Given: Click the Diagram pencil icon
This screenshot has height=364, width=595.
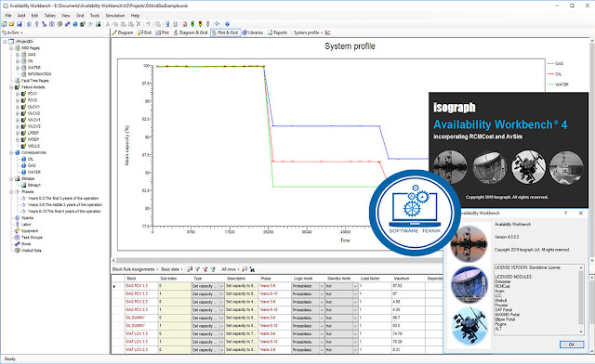Looking at the screenshot, I should coord(113,32).
